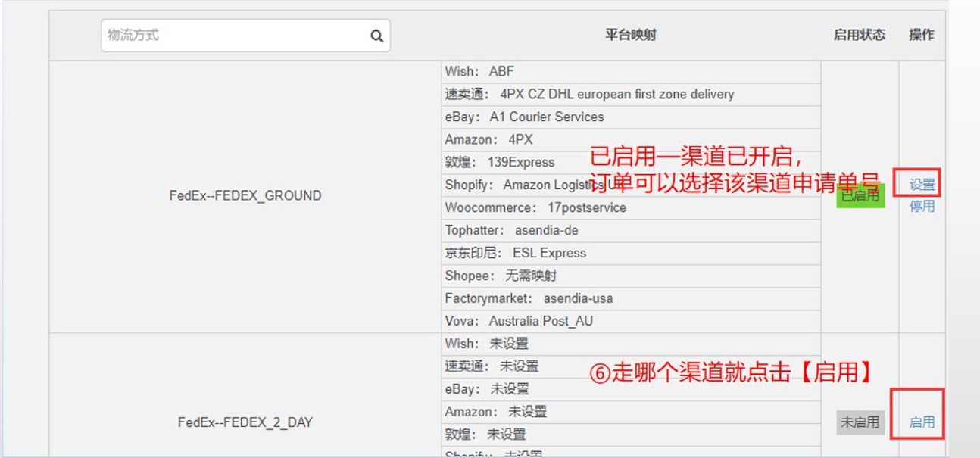
Task: Select the 操作 column header
Action: click(922, 35)
